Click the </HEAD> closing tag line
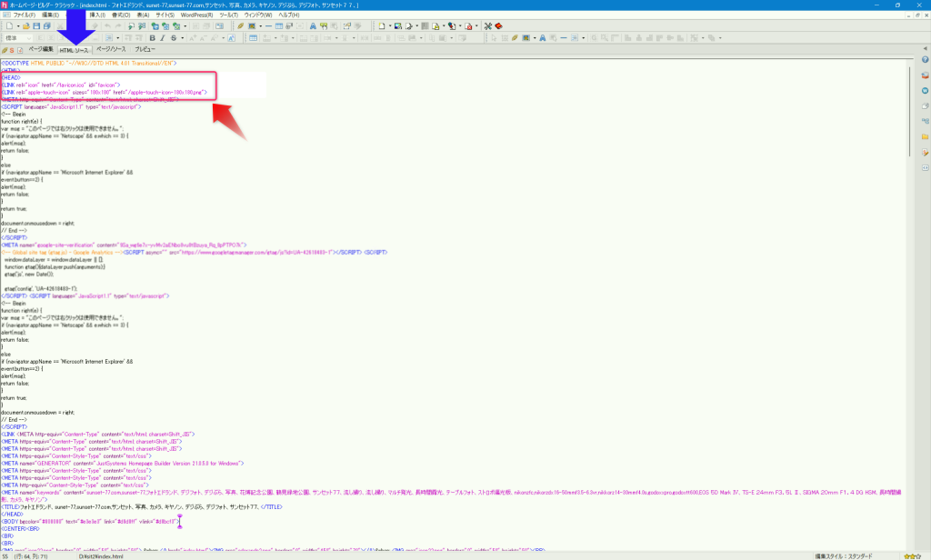 tap(12, 515)
